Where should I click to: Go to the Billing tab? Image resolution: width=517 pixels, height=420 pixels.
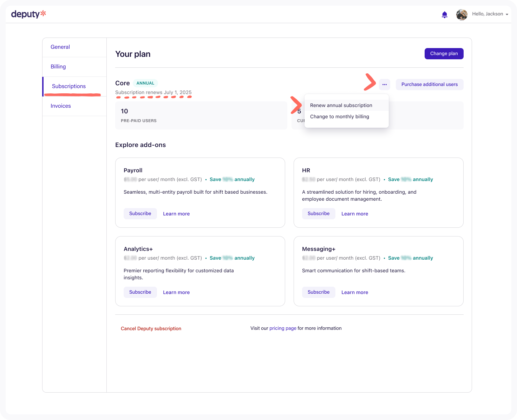(58, 67)
